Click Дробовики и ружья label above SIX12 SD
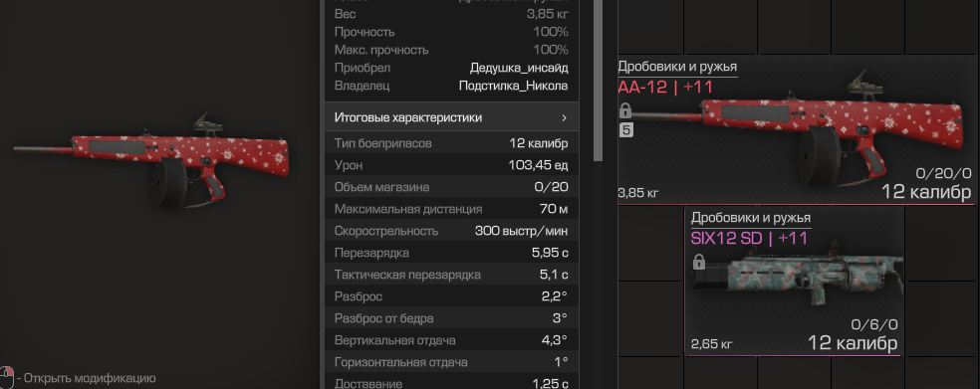This screenshot has width=980, height=389. click(x=751, y=218)
